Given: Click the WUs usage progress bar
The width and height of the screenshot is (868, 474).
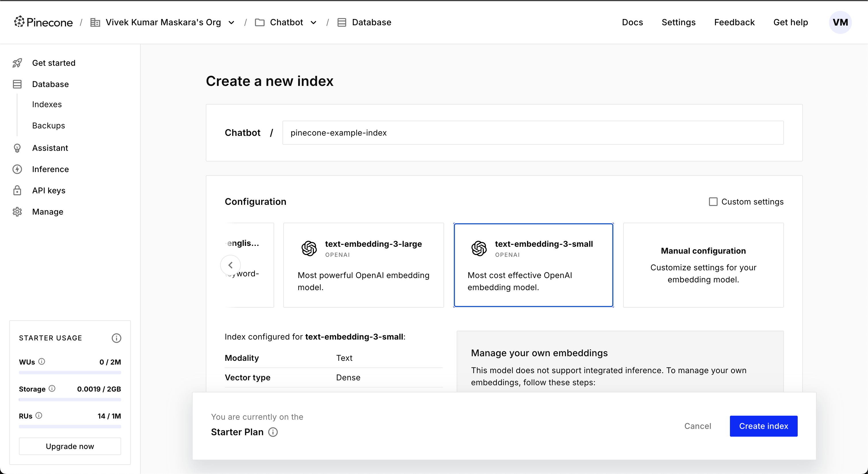Looking at the screenshot, I should pos(70,373).
